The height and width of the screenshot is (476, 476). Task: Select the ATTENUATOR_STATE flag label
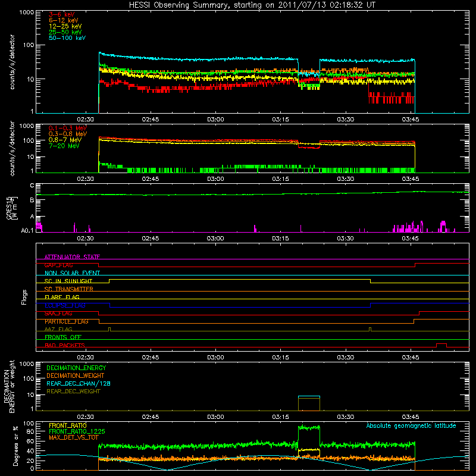[x=72, y=257]
